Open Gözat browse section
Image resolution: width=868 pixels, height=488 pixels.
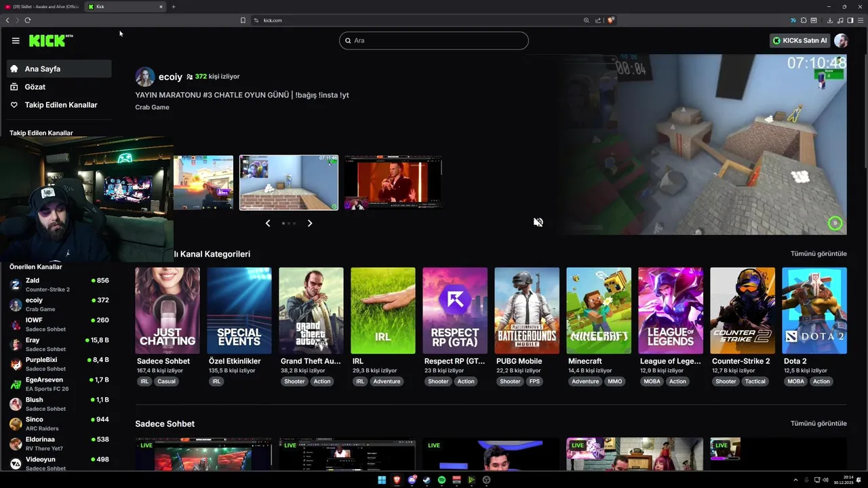(x=59, y=87)
